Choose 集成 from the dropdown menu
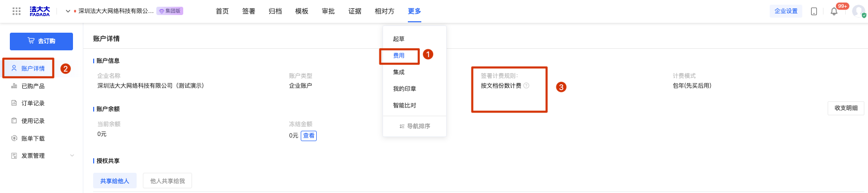Screen dimensions: 868x193 [399, 72]
